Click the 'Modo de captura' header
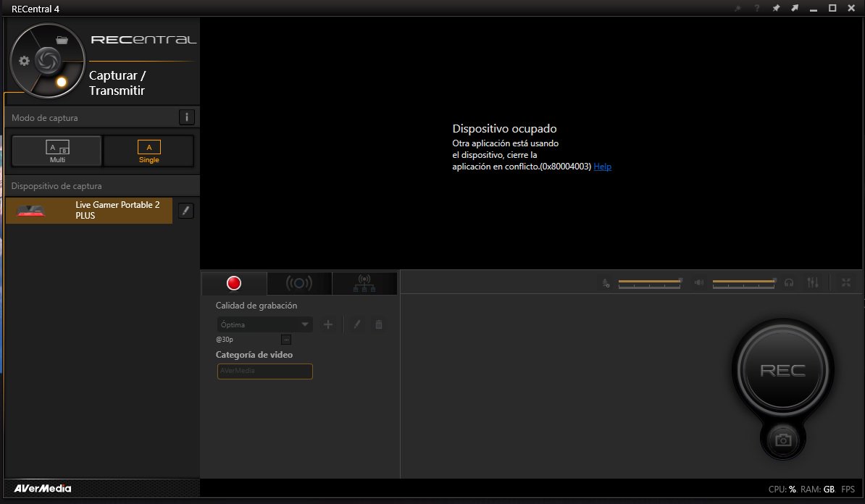The height and width of the screenshot is (504, 865). pyautogui.click(x=45, y=118)
